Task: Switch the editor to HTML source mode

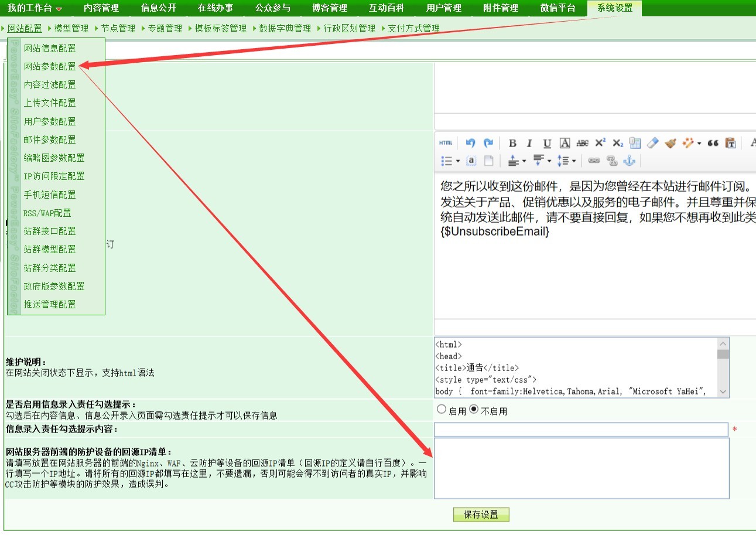Action: pyautogui.click(x=446, y=143)
